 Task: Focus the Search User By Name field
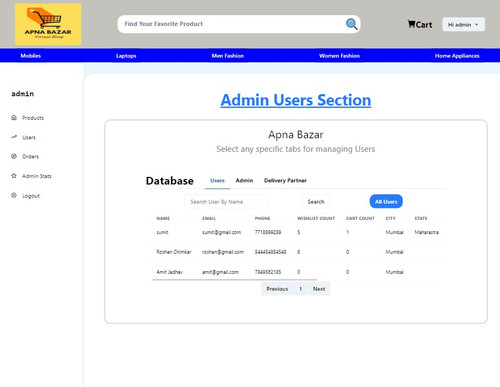click(x=226, y=202)
